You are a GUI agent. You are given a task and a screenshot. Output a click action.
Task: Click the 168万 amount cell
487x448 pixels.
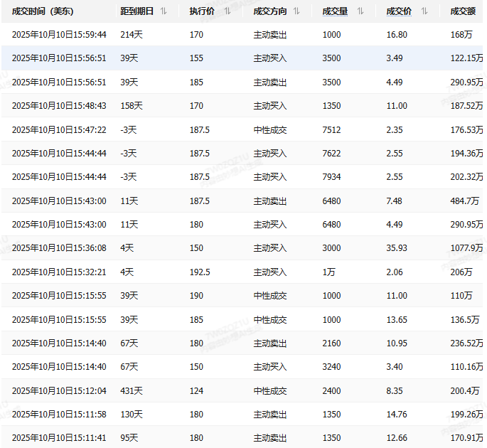pos(461,34)
